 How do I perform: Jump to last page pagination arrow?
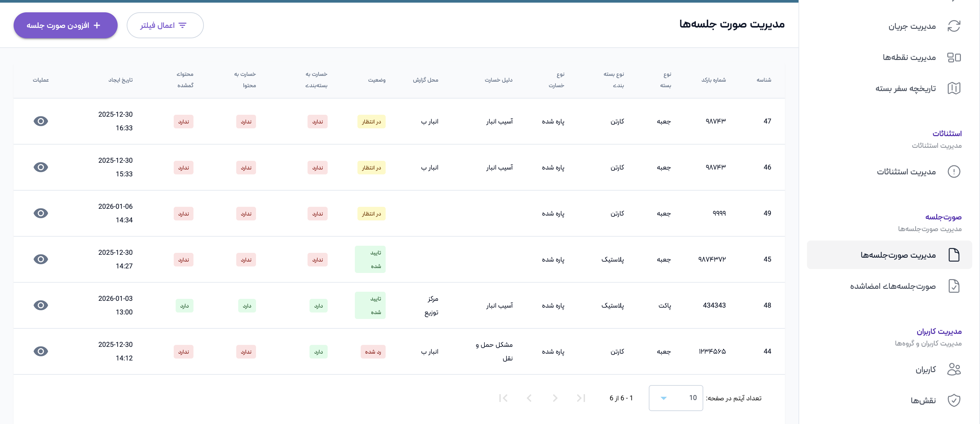pos(503,398)
